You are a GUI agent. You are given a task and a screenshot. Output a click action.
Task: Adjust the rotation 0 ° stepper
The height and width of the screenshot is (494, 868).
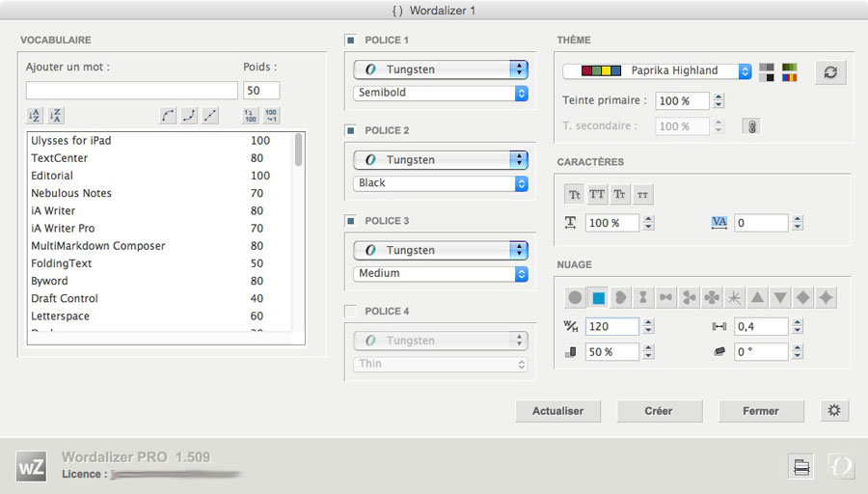[797, 351]
